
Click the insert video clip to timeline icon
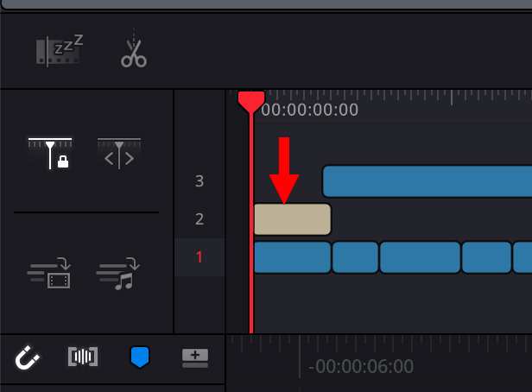click(x=50, y=273)
